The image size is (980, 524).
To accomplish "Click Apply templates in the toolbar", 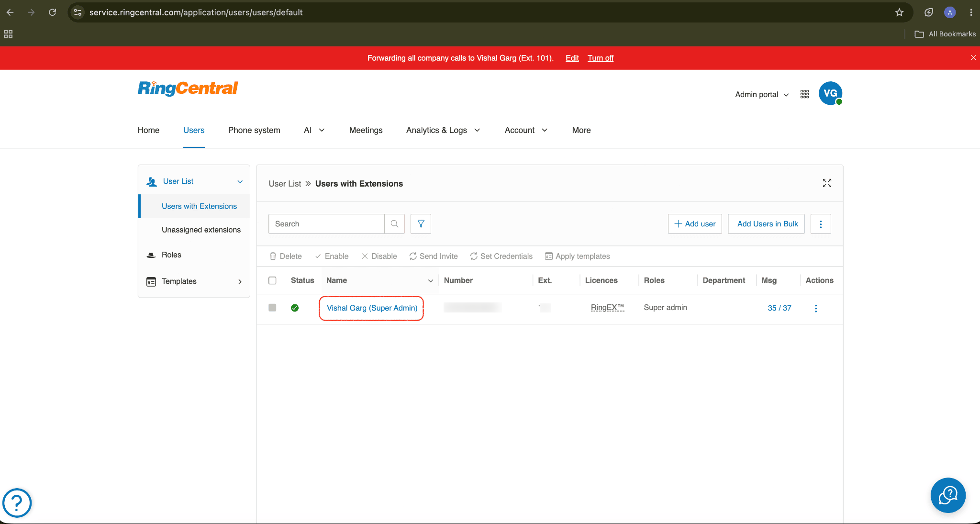I will [x=578, y=256].
